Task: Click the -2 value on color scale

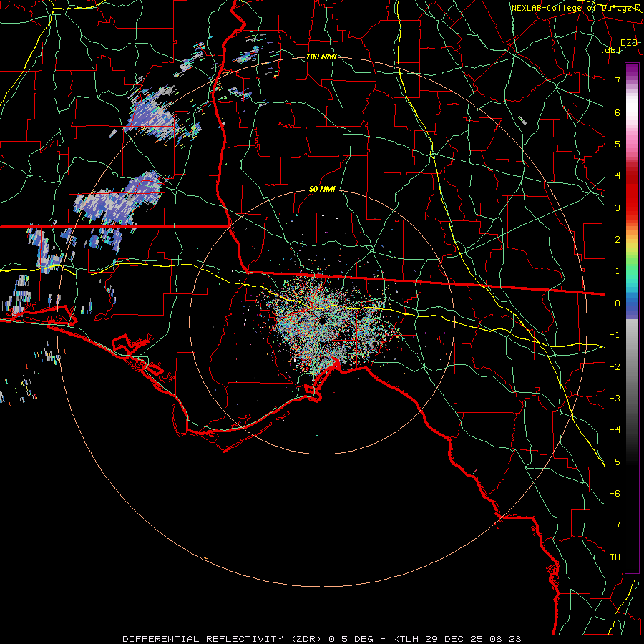Action: click(615, 366)
